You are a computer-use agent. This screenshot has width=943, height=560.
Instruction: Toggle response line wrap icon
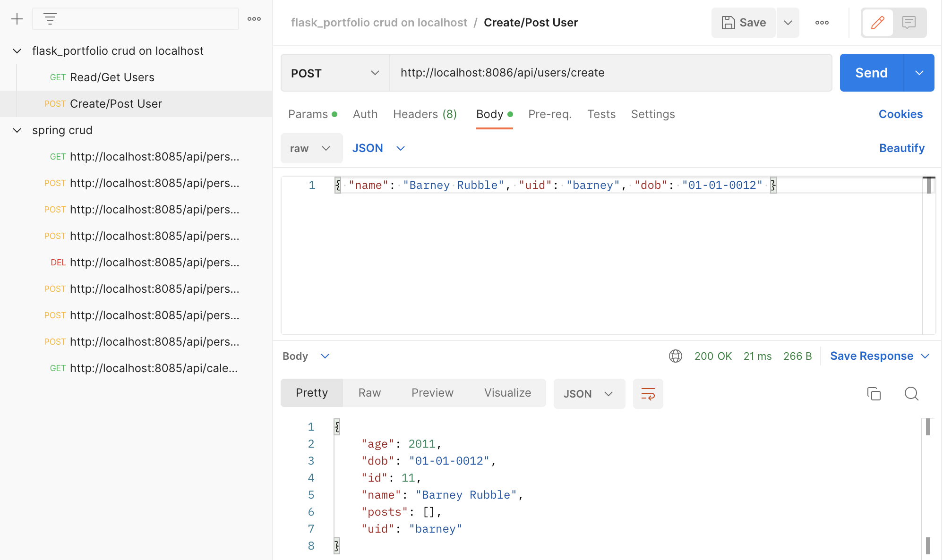tap(648, 394)
